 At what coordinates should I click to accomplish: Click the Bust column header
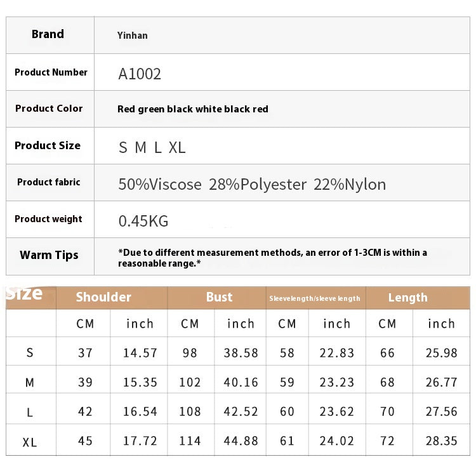pos(219,297)
